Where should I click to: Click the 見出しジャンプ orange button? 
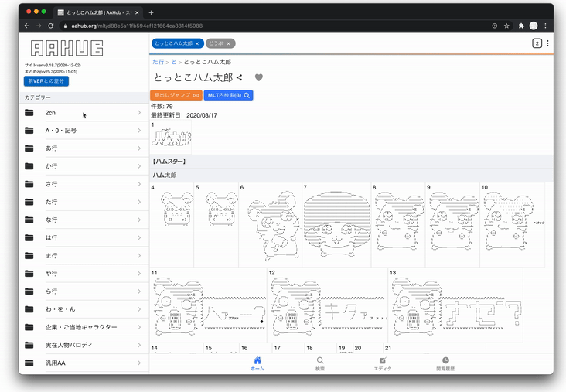pos(176,95)
